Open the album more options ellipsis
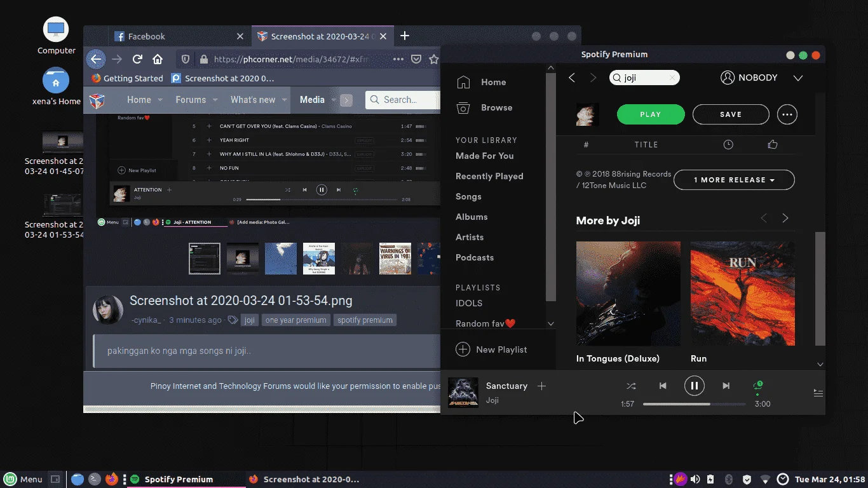Screen dimensions: 868x488 (x=787, y=114)
